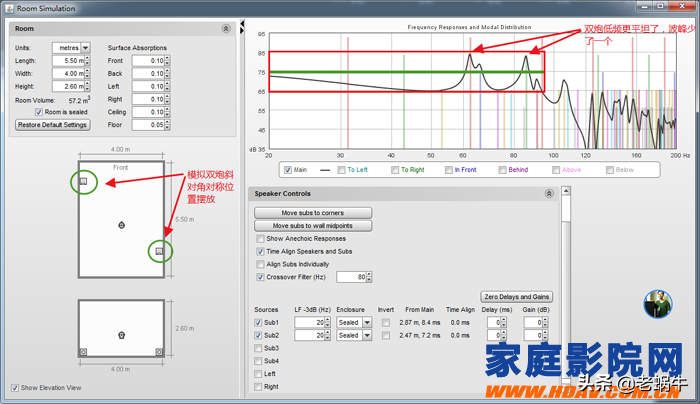Viewport: 700px width, 404px height.
Task: Click the listener marker in elevation view
Action: (x=121, y=334)
